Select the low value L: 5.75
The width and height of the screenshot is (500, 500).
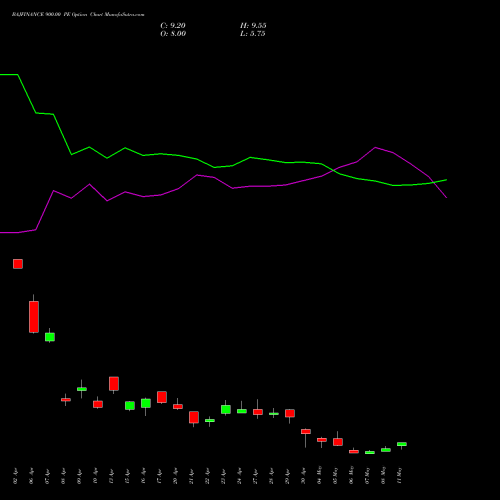point(252,34)
